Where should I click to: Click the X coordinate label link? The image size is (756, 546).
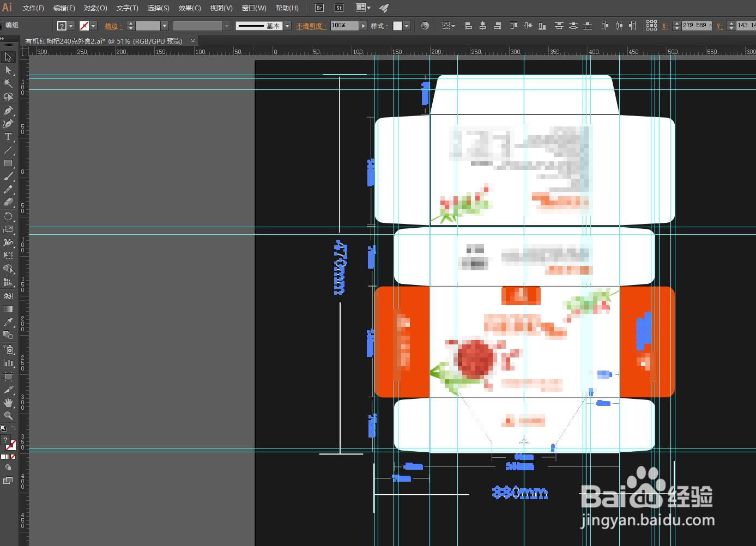pyautogui.click(x=665, y=26)
